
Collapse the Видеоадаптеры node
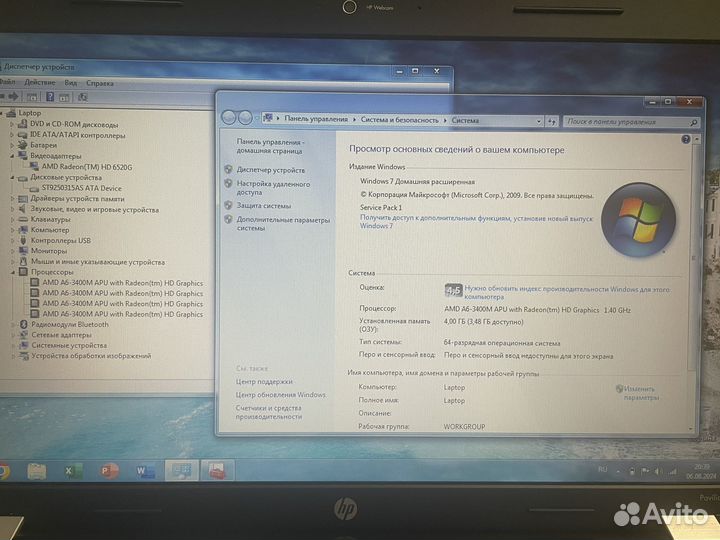pyautogui.click(x=12, y=156)
